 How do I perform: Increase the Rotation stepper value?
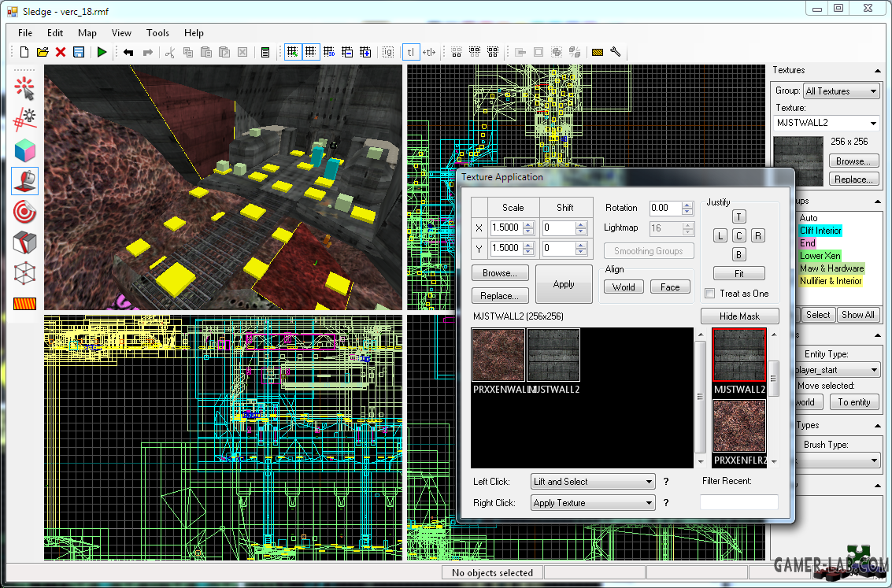(x=687, y=205)
